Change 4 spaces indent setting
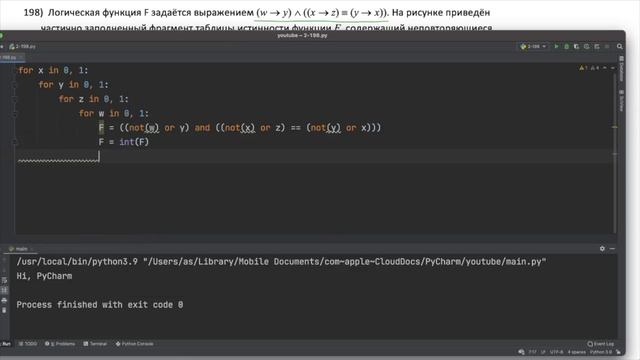Image resolution: width=640 pixels, height=360 pixels. point(577,352)
